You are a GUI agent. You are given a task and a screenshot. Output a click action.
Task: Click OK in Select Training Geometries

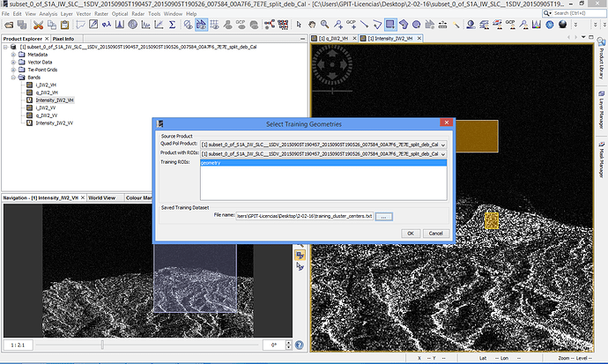pyautogui.click(x=411, y=234)
